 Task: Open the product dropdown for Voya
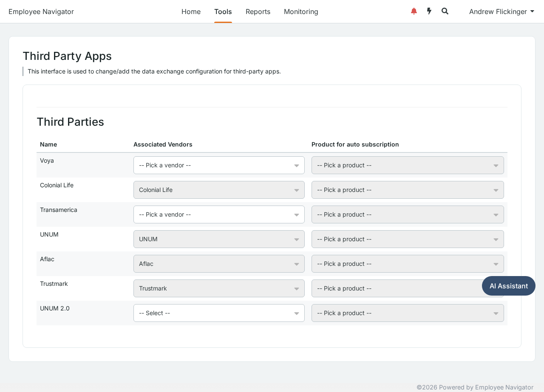pyautogui.click(x=408, y=165)
